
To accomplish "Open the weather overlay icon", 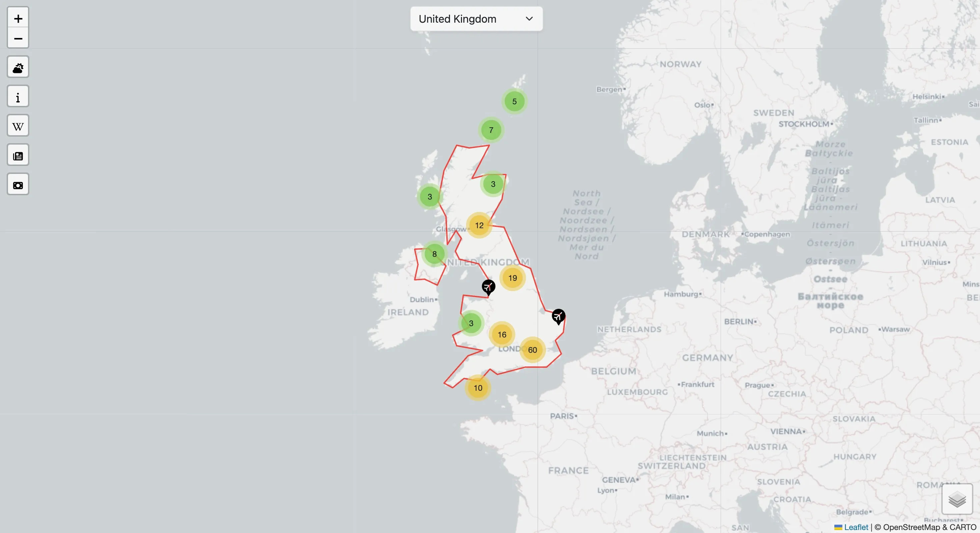I will pos(17,67).
